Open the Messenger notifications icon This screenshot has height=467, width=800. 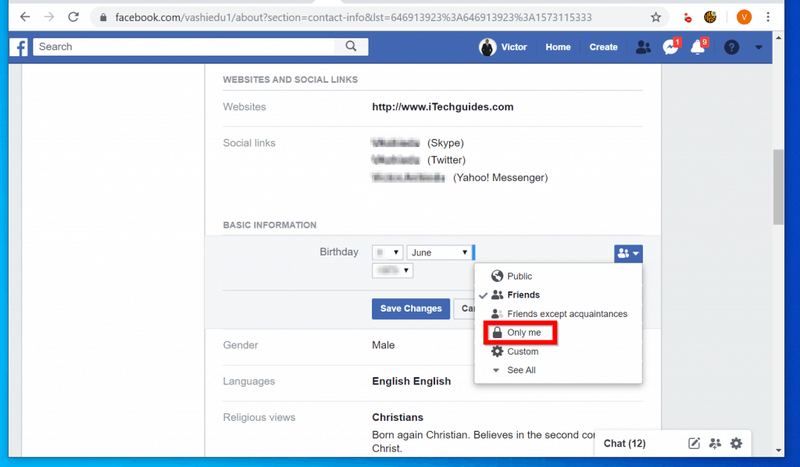click(670, 47)
